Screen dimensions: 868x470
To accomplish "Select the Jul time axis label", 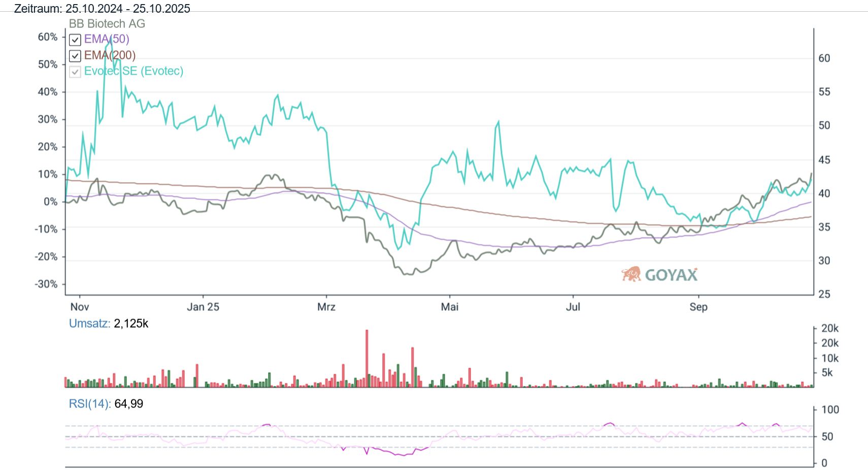I will [573, 307].
